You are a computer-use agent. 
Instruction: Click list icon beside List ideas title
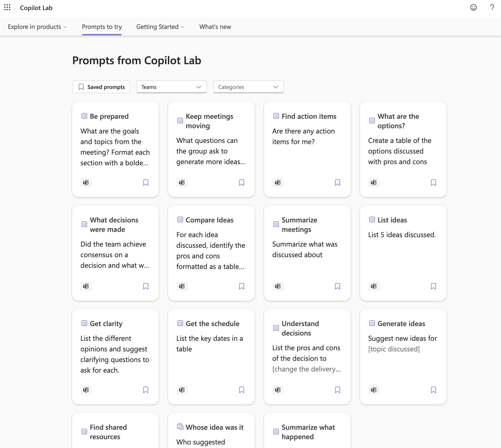(x=372, y=219)
